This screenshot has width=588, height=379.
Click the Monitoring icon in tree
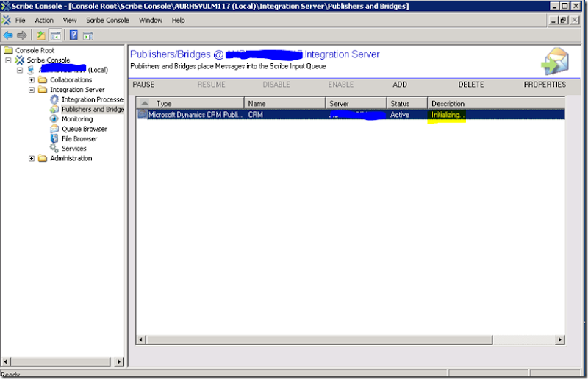54,118
